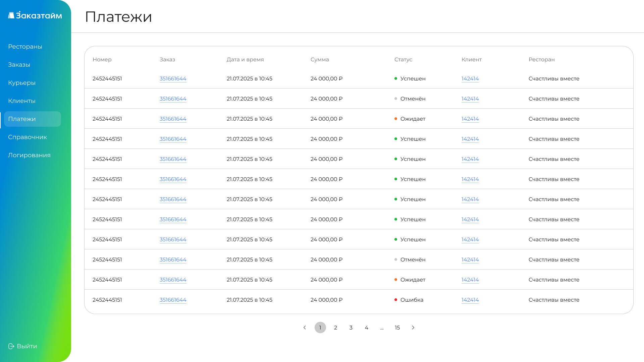Open client link in the first table row

(470, 79)
